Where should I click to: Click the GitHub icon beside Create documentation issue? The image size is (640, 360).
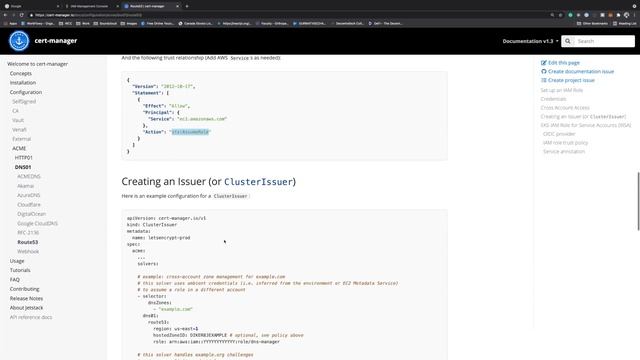pos(543,71)
